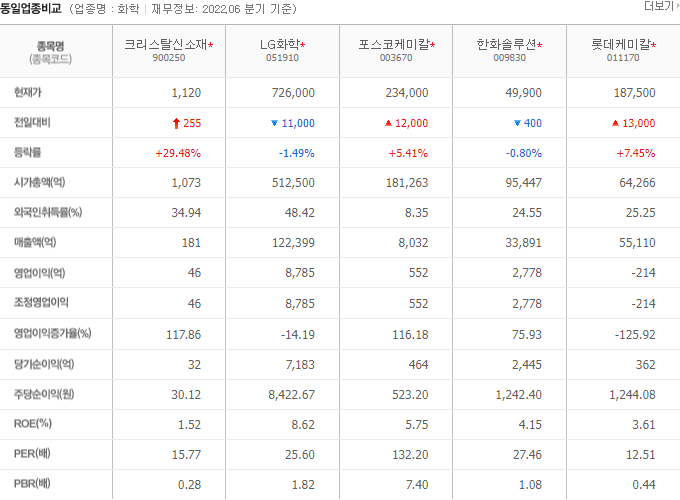Open LG화학 stock link

point(280,44)
